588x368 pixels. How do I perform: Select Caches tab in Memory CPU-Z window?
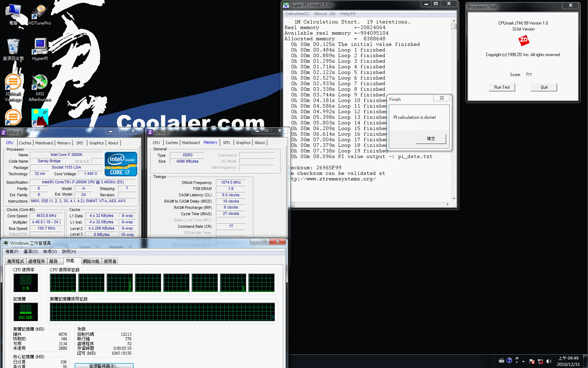coord(172,143)
